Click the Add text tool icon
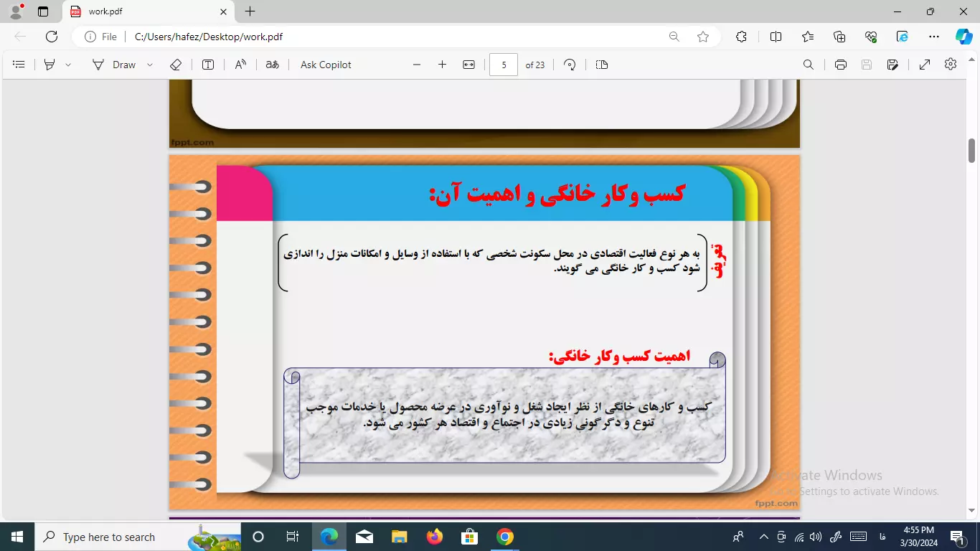The width and height of the screenshot is (980, 551). (208, 65)
